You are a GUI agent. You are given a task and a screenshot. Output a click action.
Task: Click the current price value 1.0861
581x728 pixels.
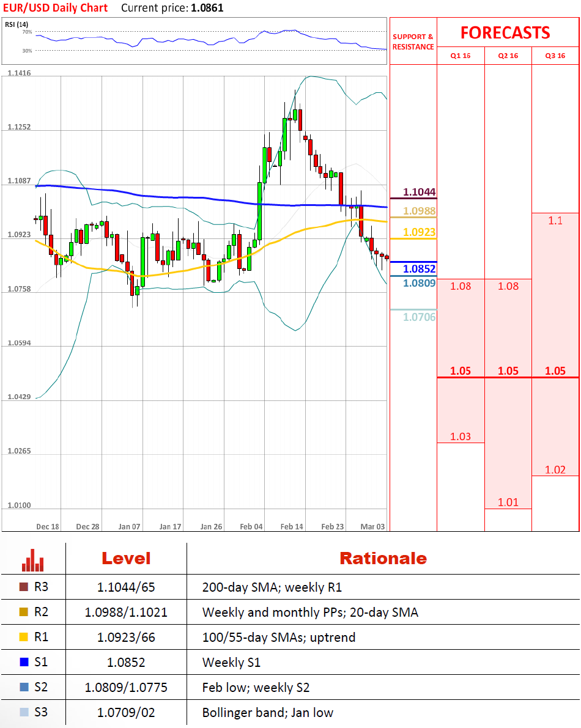point(207,8)
